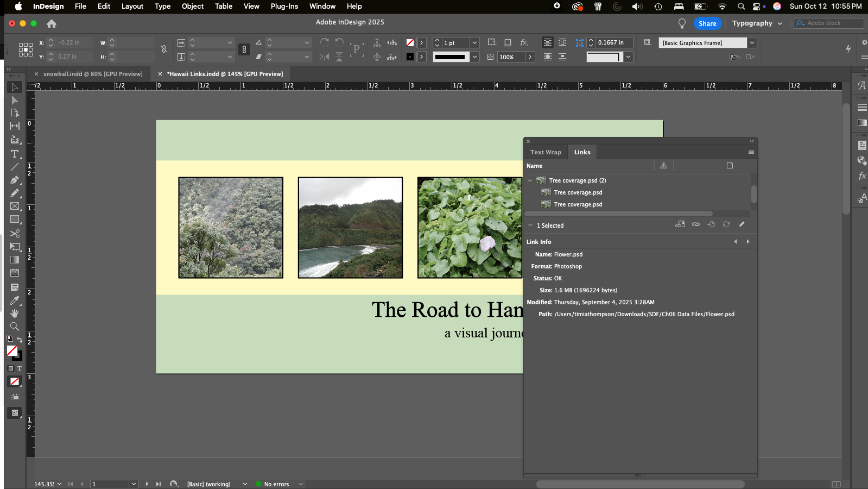Select the Type tool

coord(15,154)
